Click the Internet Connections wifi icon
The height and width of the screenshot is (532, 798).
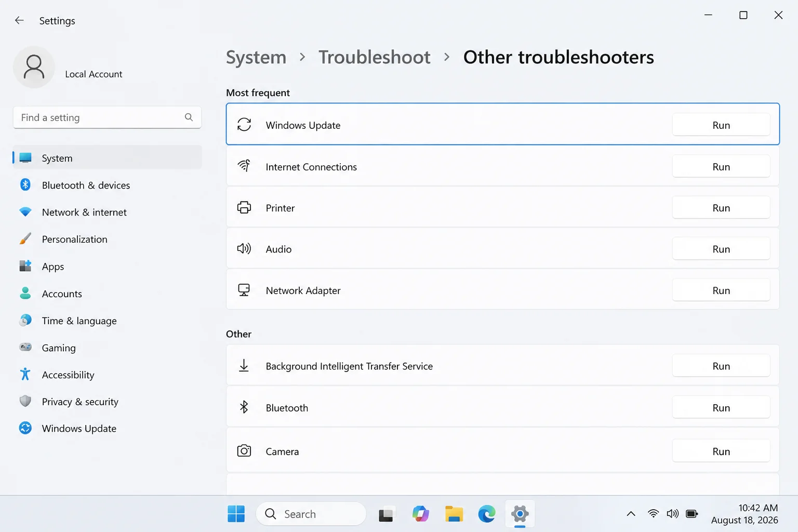244,166
